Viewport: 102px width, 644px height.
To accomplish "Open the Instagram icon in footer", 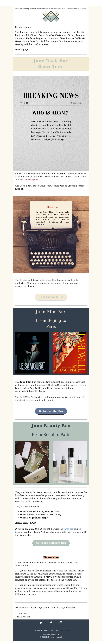I will [x=61, y=623].
